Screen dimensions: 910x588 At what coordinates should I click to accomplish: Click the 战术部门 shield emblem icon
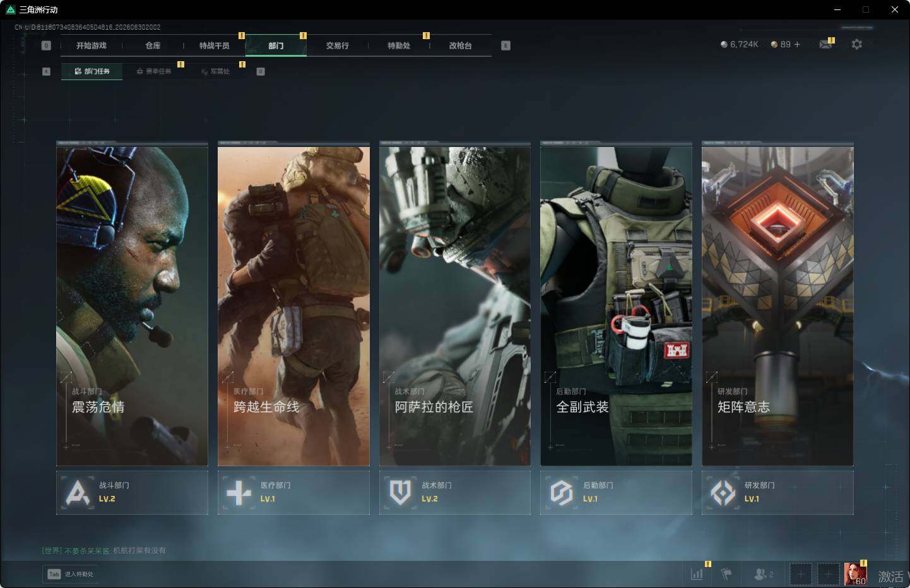tap(400, 492)
